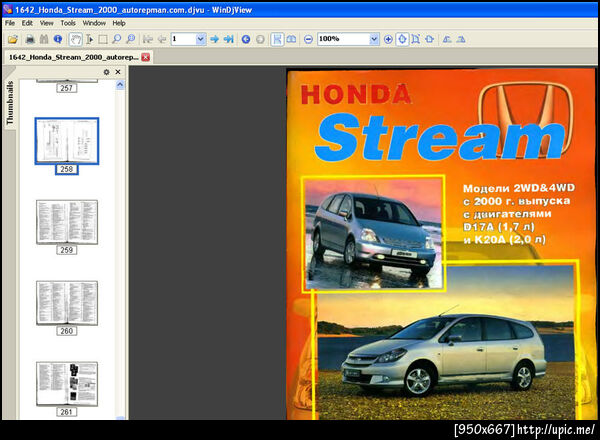600x440 pixels.
Task: Open a file with the folder icon
Action: pyautogui.click(x=13, y=39)
